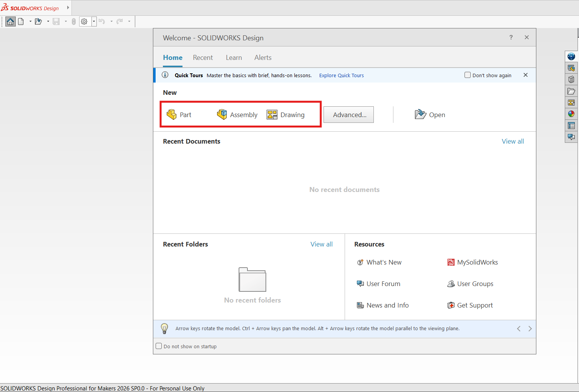Expand the SOLIDWORKS menu flyout arrow
Image resolution: width=579 pixels, height=392 pixels.
(68, 7)
